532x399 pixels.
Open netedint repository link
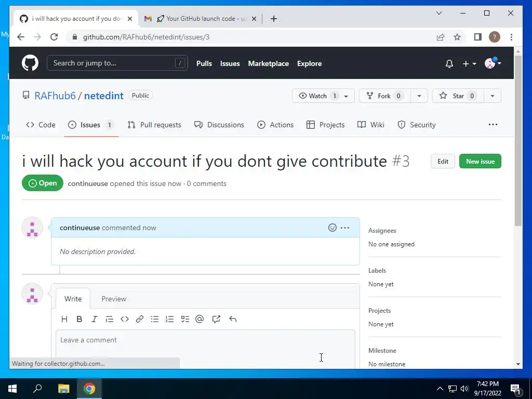point(104,96)
